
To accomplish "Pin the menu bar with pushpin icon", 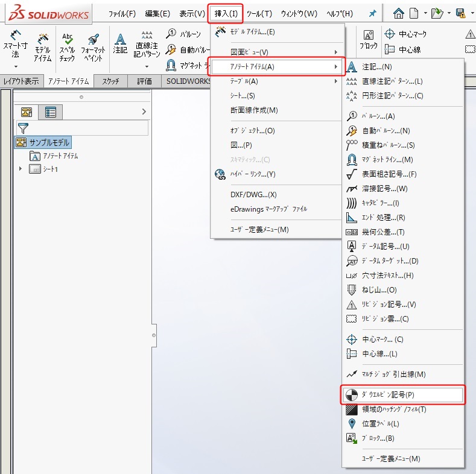I will point(372,13).
